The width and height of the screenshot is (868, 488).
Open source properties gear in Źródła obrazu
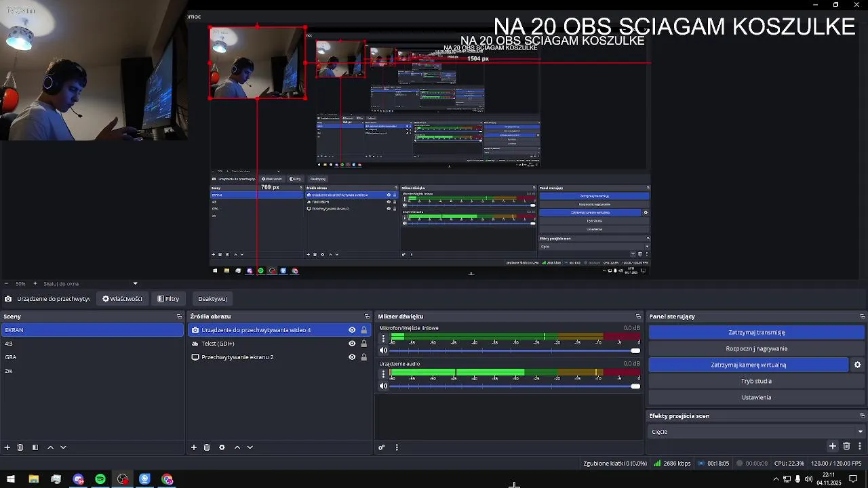222,447
